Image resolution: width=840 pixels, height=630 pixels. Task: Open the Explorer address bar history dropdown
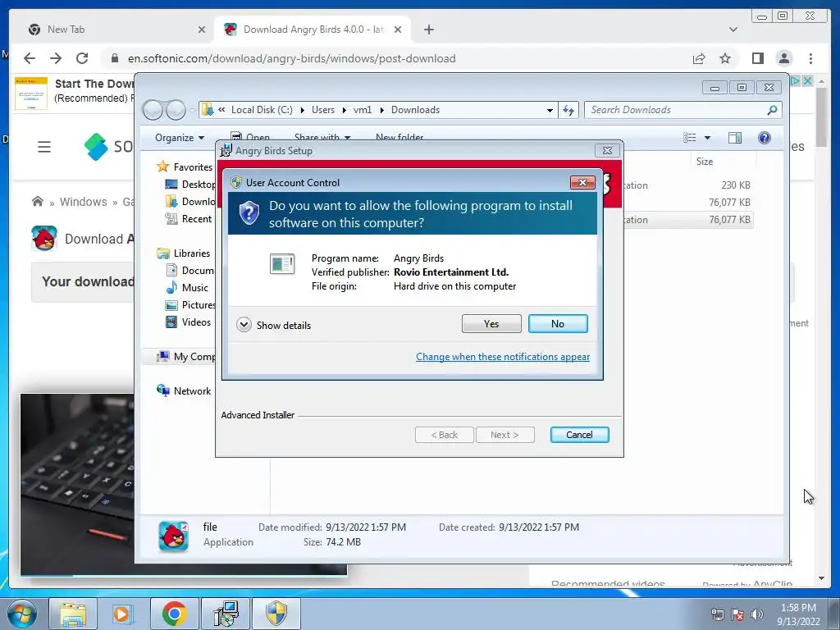550,110
